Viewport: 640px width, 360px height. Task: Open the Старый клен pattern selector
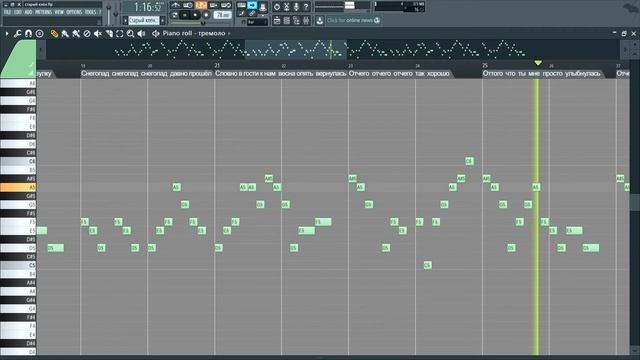144,20
